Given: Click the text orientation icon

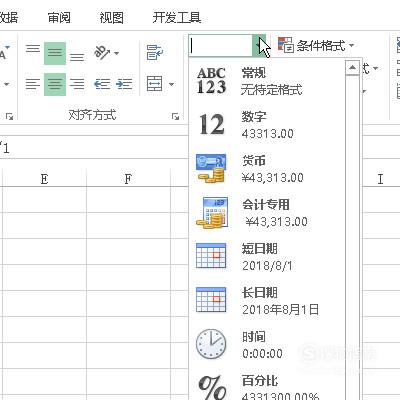Looking at the screenshot, I should coord(102,53).
